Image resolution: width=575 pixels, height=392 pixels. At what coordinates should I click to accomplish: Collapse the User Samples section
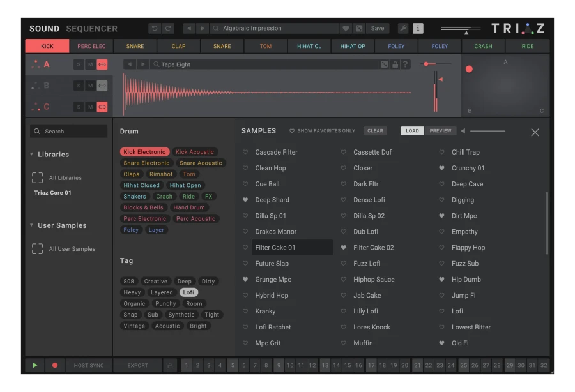[x=32, y=225]
